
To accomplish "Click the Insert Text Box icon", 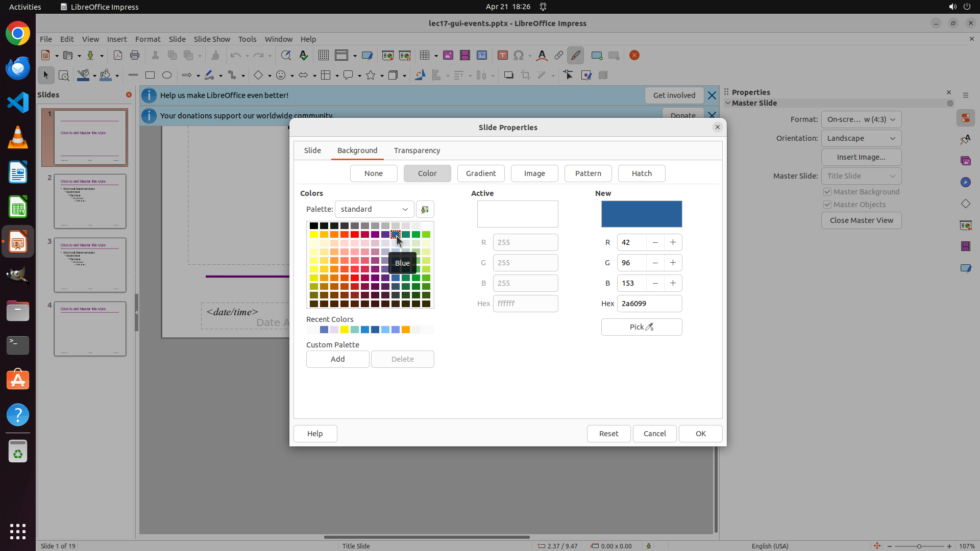I will click(x=503, y=55).
